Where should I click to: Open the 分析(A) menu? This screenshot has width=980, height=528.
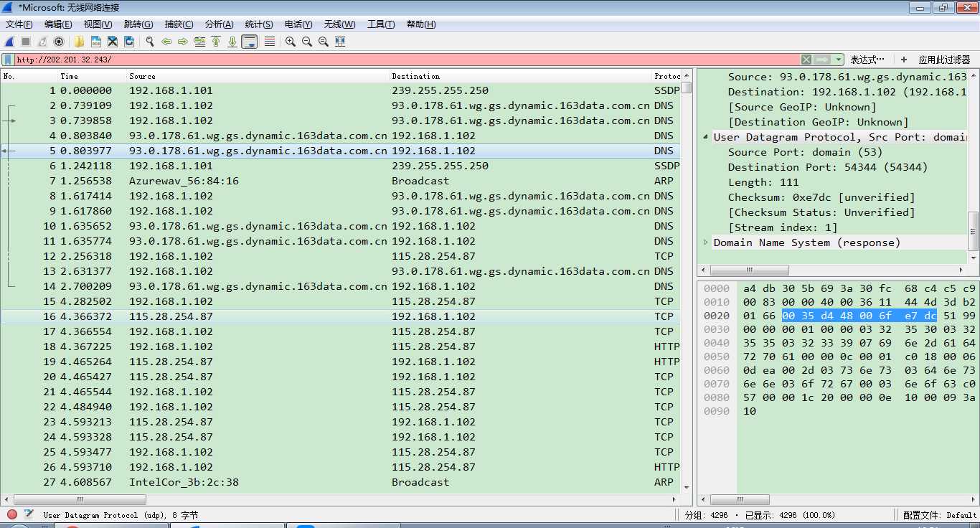219,24
